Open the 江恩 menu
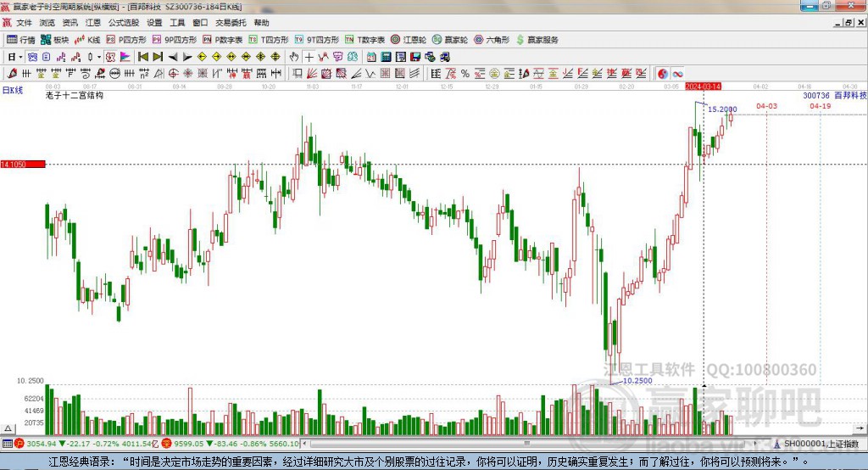 tap(93, 23)
